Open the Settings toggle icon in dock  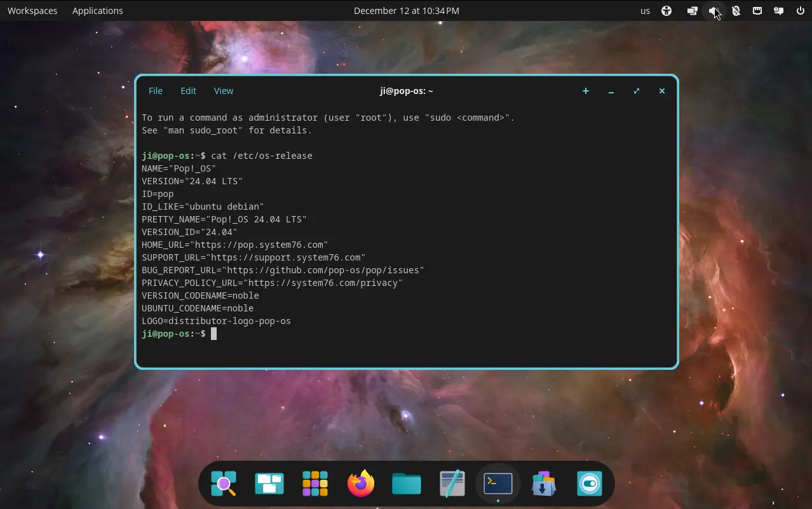(x=590, y=484)
